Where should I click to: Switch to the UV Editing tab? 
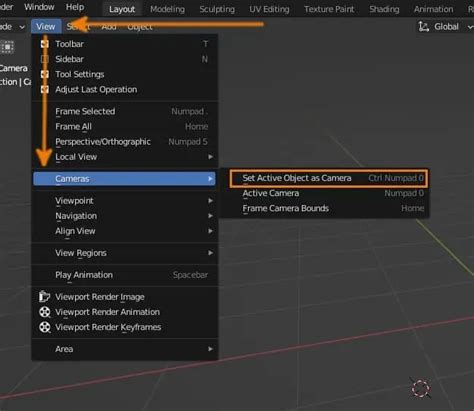[269, 9]
